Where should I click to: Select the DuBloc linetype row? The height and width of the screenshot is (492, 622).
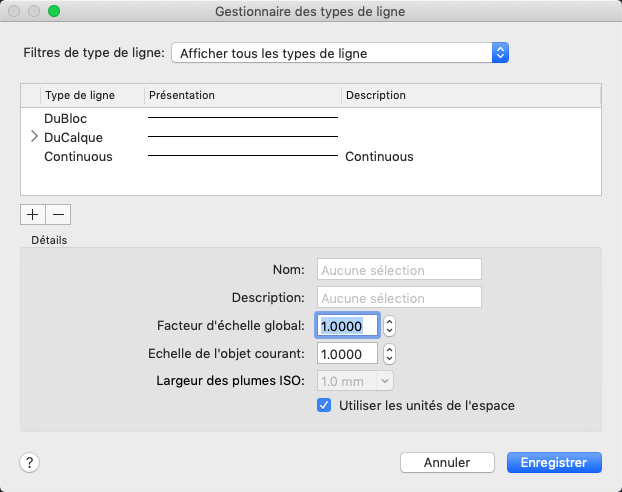66,118
